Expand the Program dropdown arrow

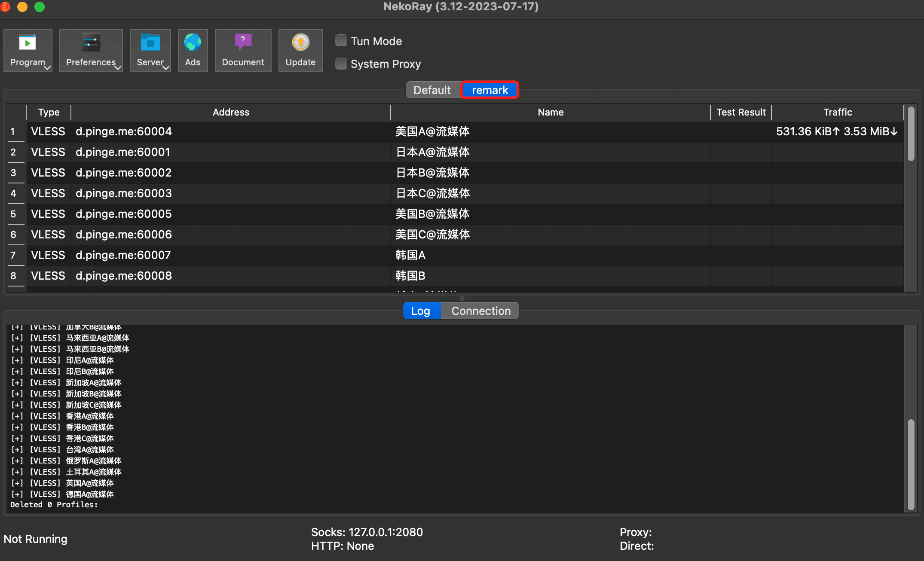pyautogui.click(x=48, y=67)
